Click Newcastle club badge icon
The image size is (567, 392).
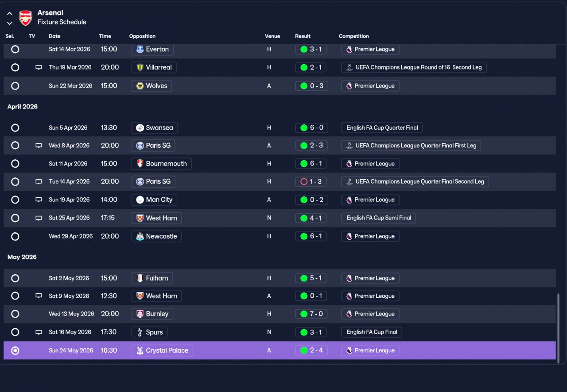[x=140, y=236]
